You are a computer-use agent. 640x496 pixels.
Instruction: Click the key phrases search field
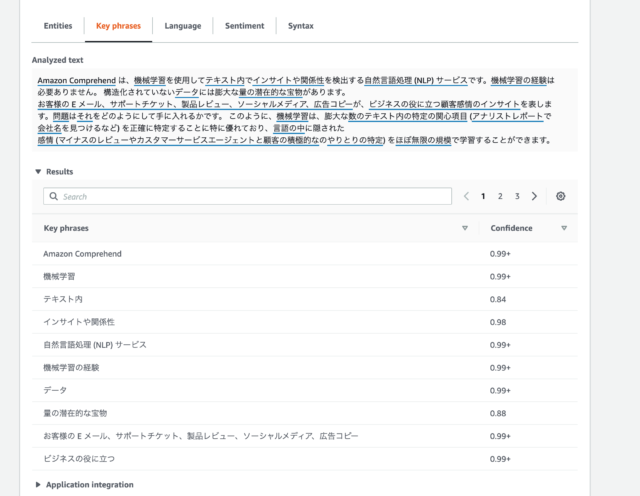pos(250,197)
